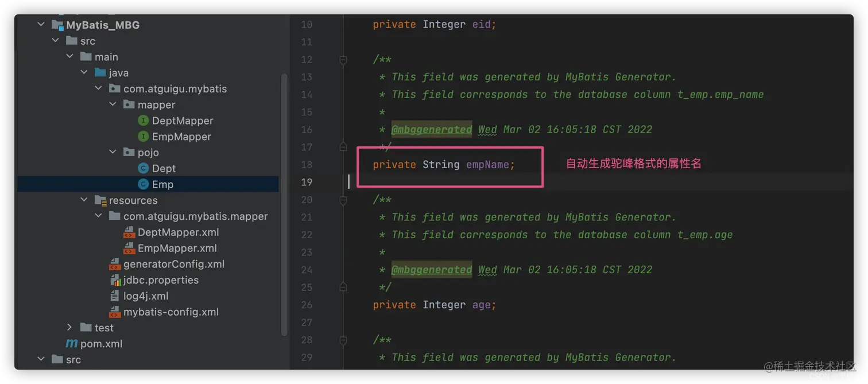The image size is (868, 384).
Task: Click @mbggenerated tag on line 24
Action: tap(432, 270)
